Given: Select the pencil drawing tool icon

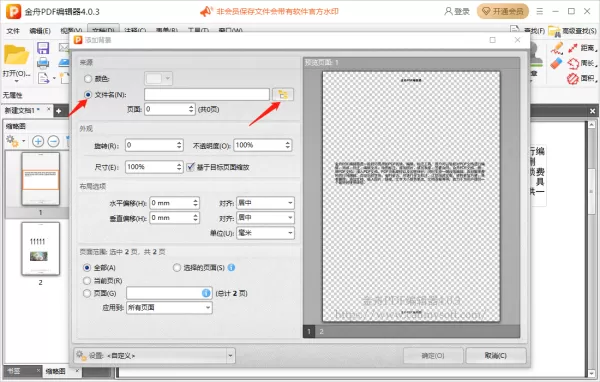Looking at the screenshot, I should click(x=557, y=48).
